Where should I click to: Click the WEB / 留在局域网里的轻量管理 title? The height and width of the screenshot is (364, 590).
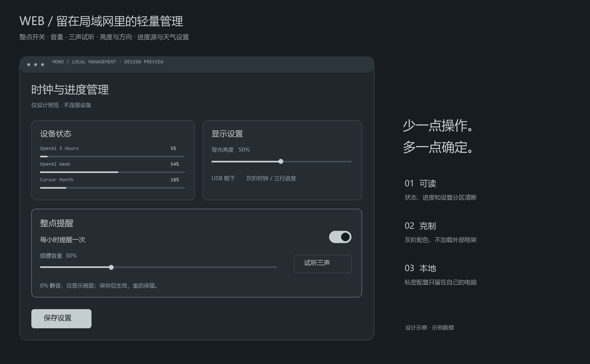point(101,21)
